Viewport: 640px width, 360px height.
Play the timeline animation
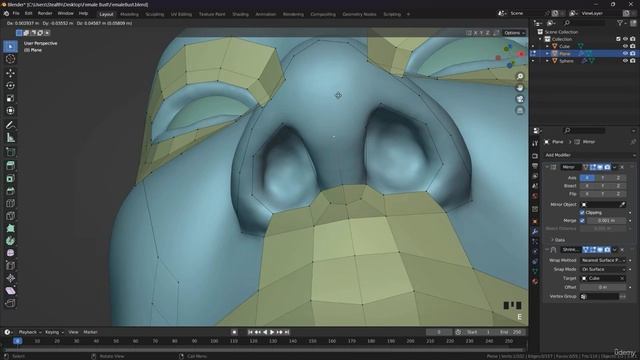pos(272,332)
